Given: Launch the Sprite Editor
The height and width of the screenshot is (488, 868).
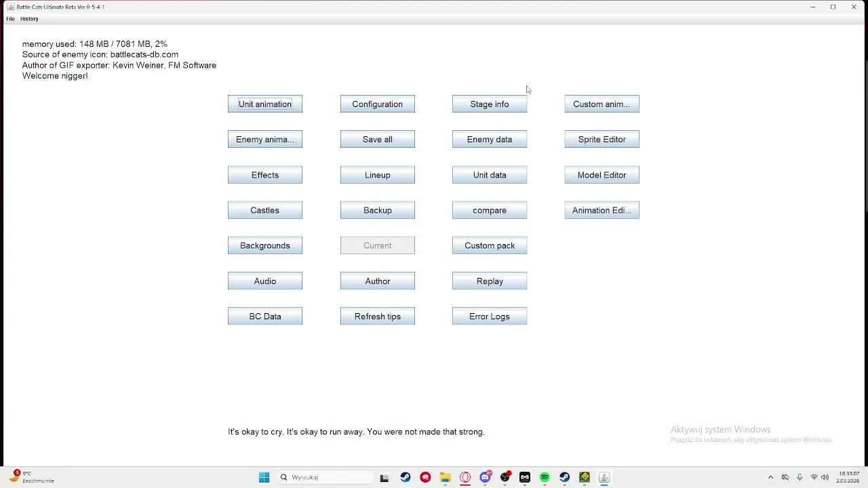Looking at the screenshot, I should [601, 139].
